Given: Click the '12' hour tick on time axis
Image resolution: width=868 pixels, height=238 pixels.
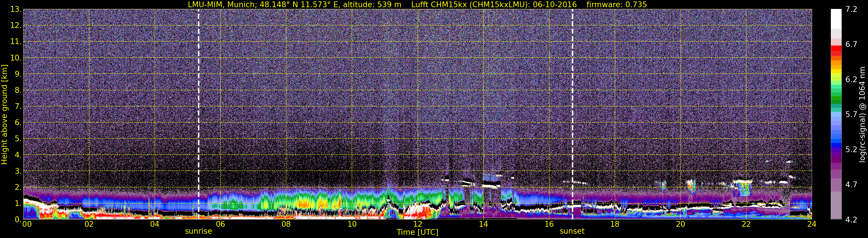Looking at the screenshot, I should [417, 224].
